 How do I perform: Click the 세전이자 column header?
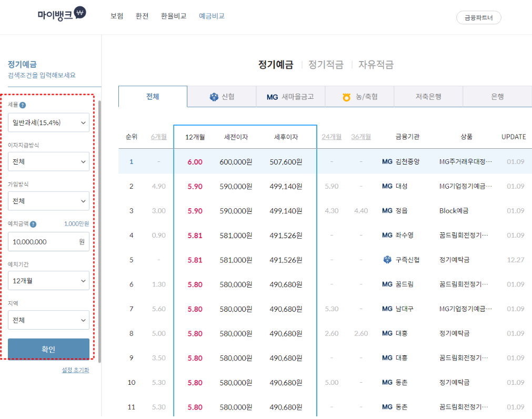[236, 137]
